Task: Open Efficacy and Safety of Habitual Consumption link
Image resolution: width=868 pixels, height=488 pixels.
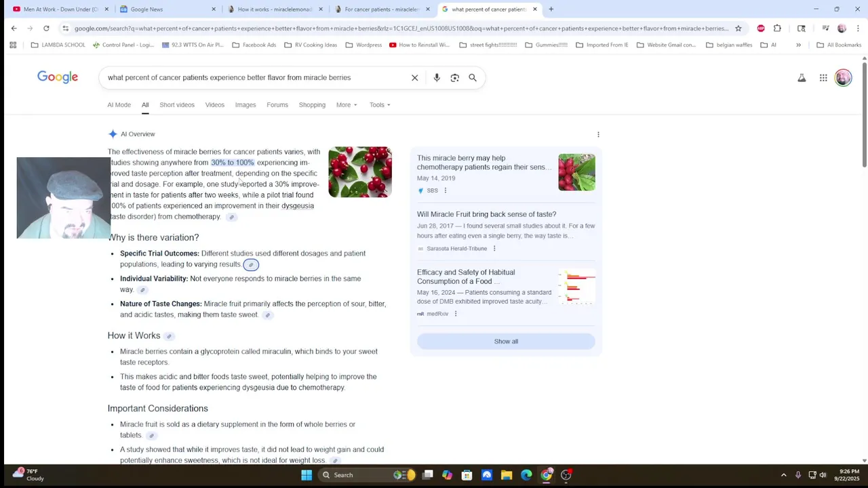Action: pos(466,277)
